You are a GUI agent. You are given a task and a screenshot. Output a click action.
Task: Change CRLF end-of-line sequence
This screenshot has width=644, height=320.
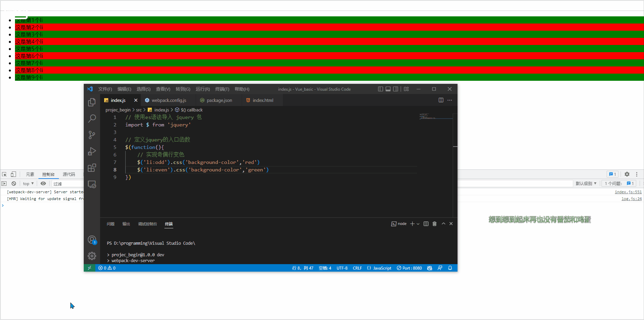pyautogui.click(x=357, y=268)
